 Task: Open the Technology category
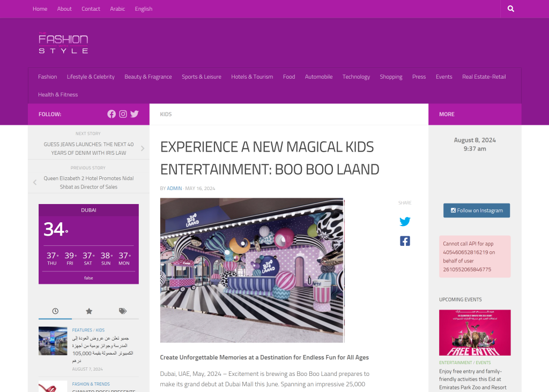click(356, 77)
